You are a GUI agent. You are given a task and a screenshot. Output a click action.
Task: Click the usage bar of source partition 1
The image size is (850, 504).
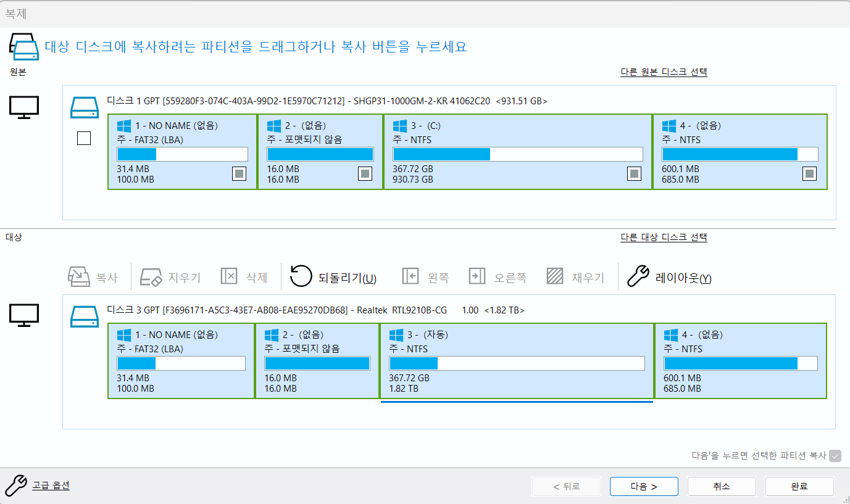point(182,154)
